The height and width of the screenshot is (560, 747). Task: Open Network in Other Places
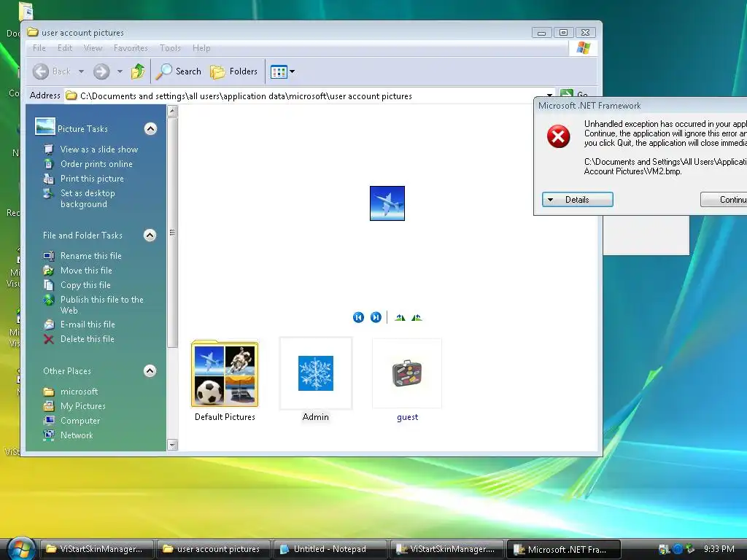click(77, 435)
